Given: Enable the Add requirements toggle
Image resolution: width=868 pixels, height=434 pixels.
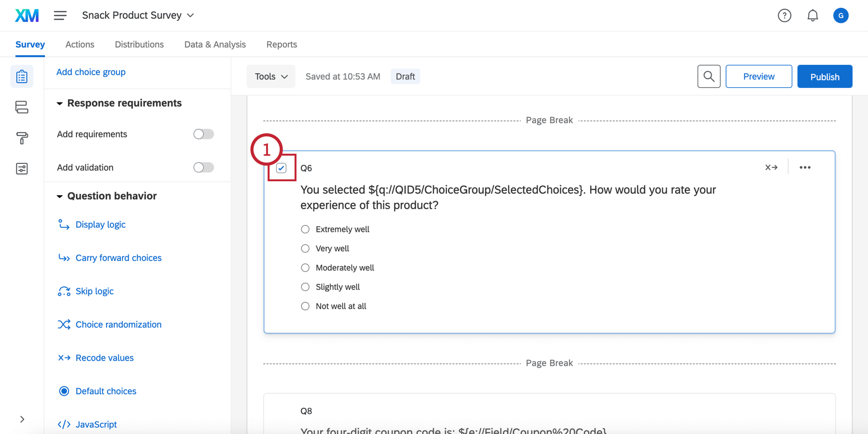Looking at the screenshot, I should (x=203, y=134).
